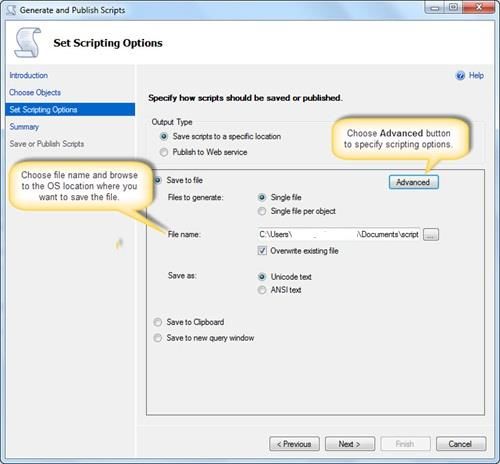This screenshot has height=464, width=500.
Task: Click the Next button
Action: (350, 444)
